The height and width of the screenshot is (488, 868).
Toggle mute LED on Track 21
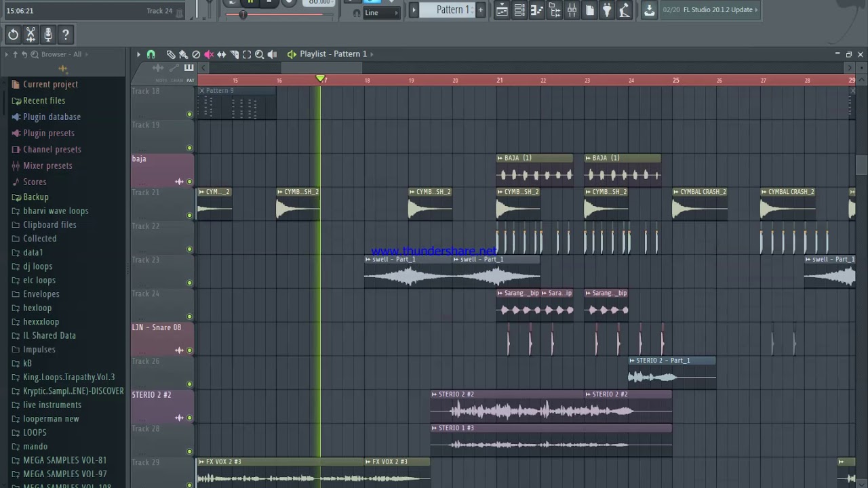pos(189,216)
